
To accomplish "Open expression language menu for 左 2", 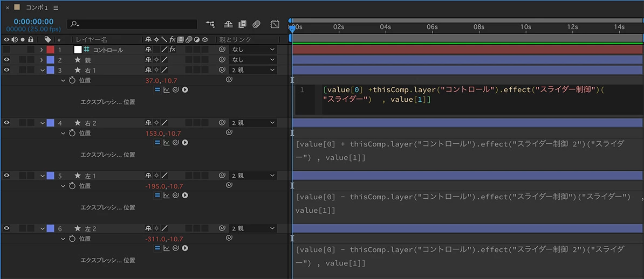I will (185, 248).
